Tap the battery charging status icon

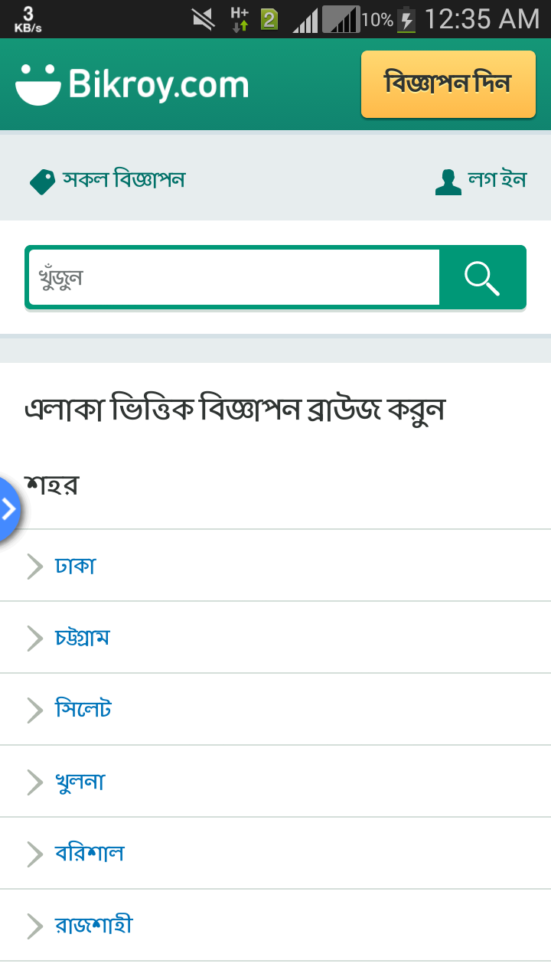click(407, 19)
